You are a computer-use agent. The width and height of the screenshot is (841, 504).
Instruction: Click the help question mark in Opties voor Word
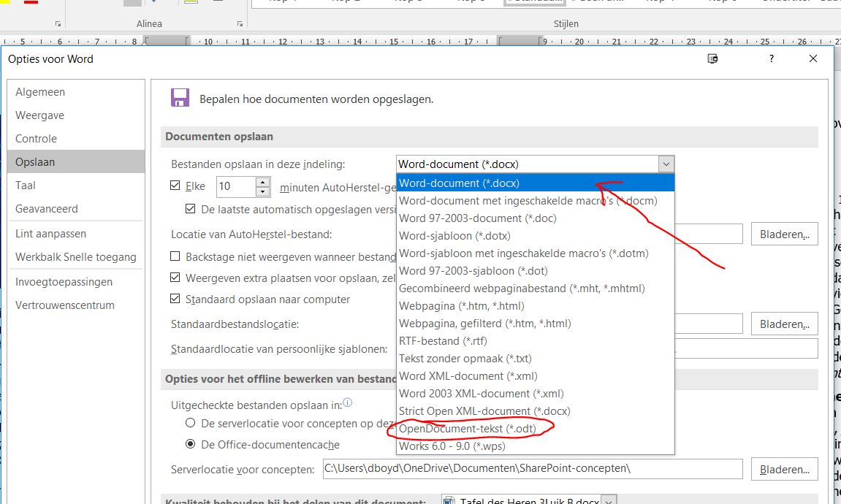(x=772, y=58)
